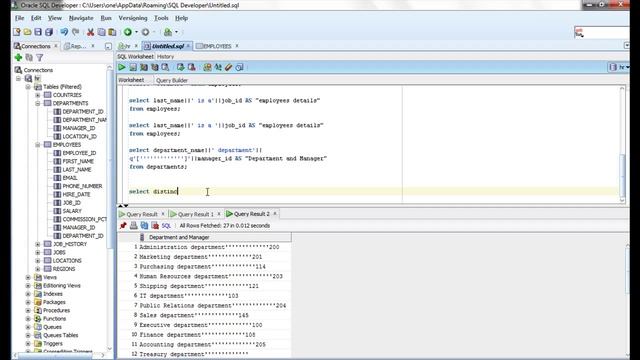Click the Copy icon in main toolbar
The width and height of the screenshot is (640, 360).
101,32
